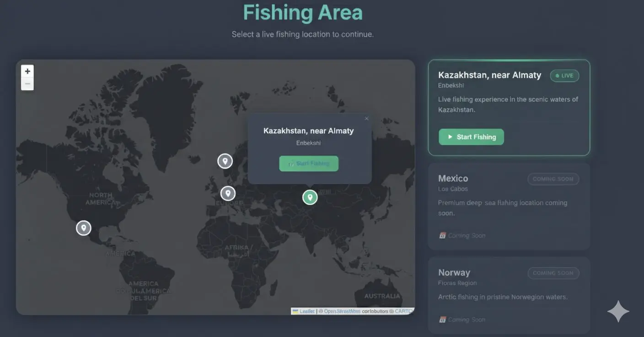Open the Leaflet attribution link
Viewport: 644px width, 337px height.
click(307, 311)
